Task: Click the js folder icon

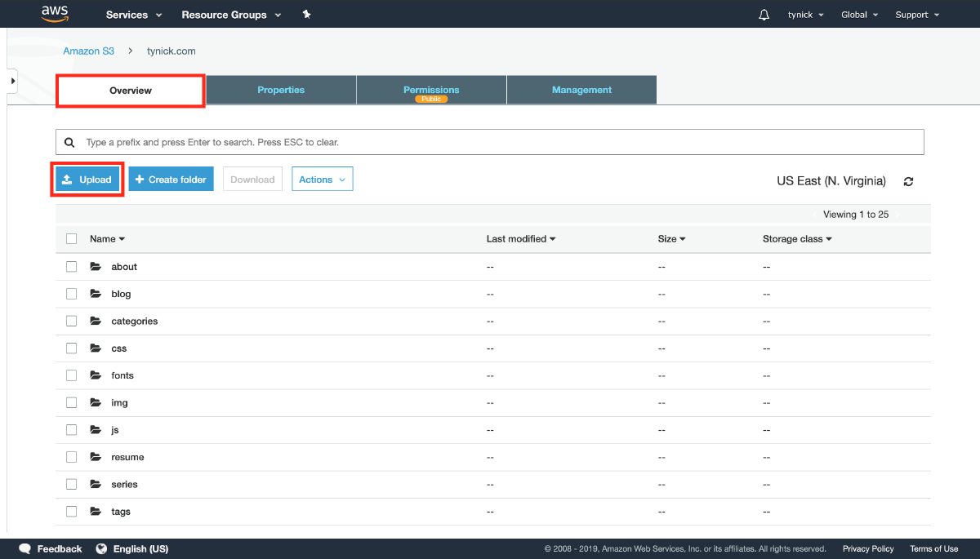Action: (x=96, y=430)
